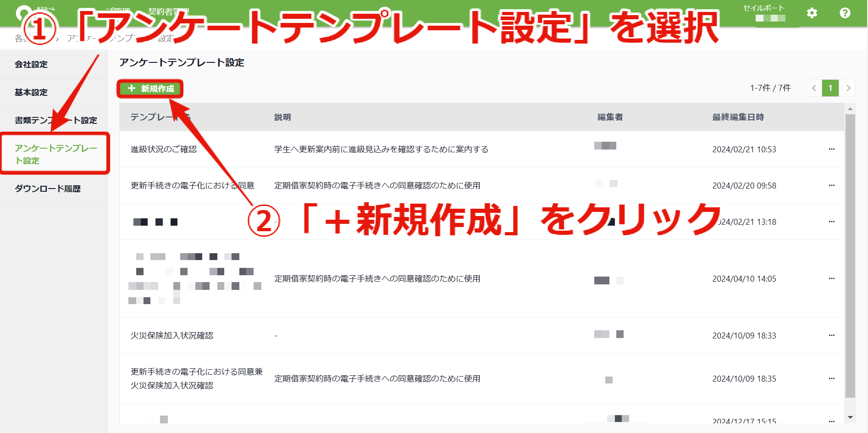Open options menu for 進級状況のご確認 row

(831, 149)
